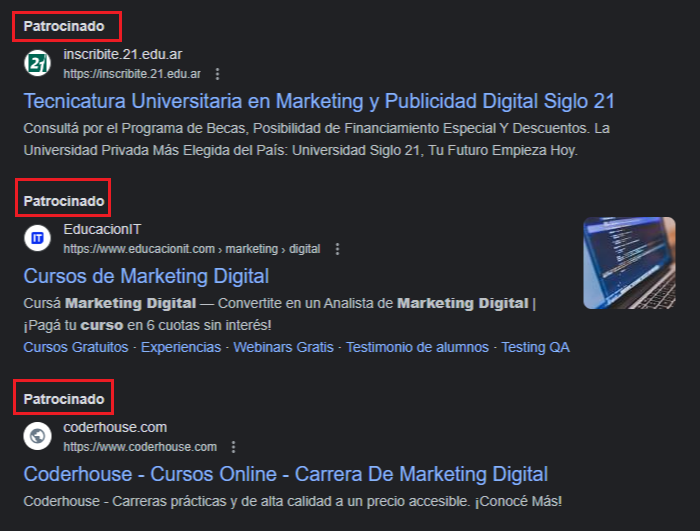The width and height of the screenshot is (700, 531).
Task: Click the coderhouse.com globe favicon
Action: [38, 436]
